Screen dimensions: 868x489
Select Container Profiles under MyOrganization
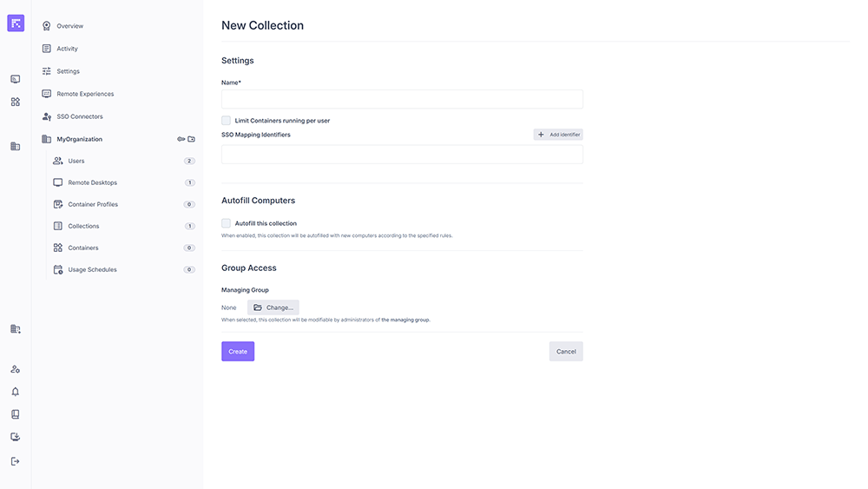pyautogui.click(x=93, y=204)
